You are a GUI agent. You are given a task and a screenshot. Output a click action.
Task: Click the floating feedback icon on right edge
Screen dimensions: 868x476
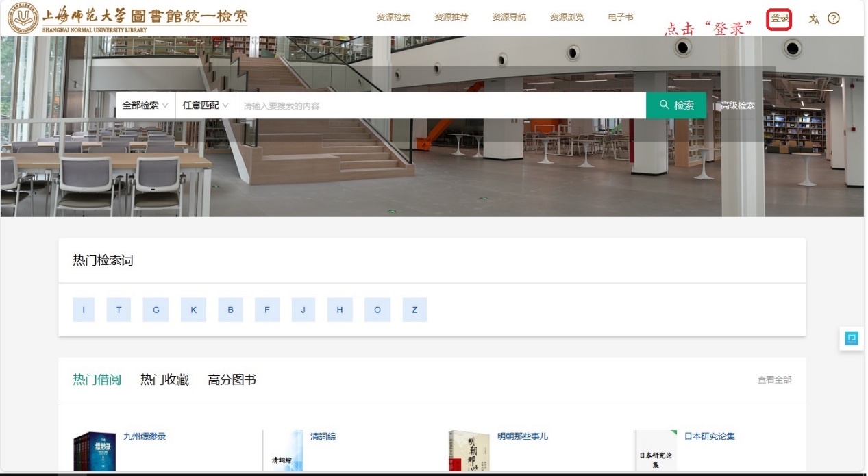tap(852, 338)
